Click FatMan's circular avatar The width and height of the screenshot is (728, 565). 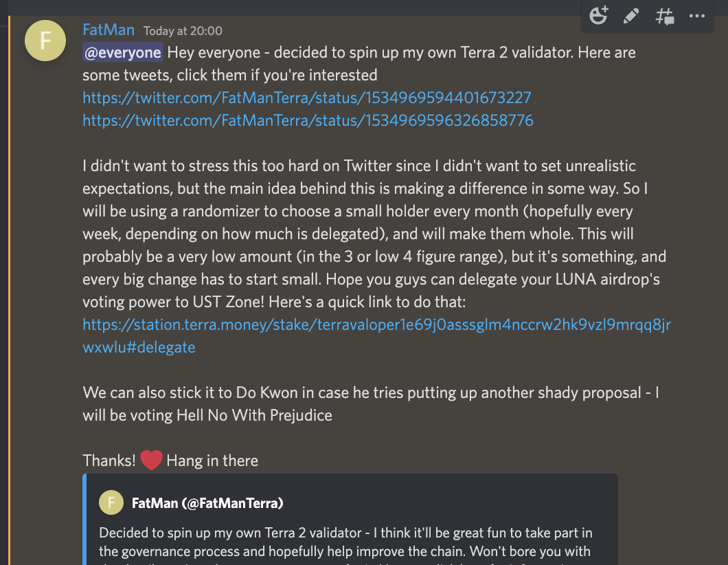45,40
